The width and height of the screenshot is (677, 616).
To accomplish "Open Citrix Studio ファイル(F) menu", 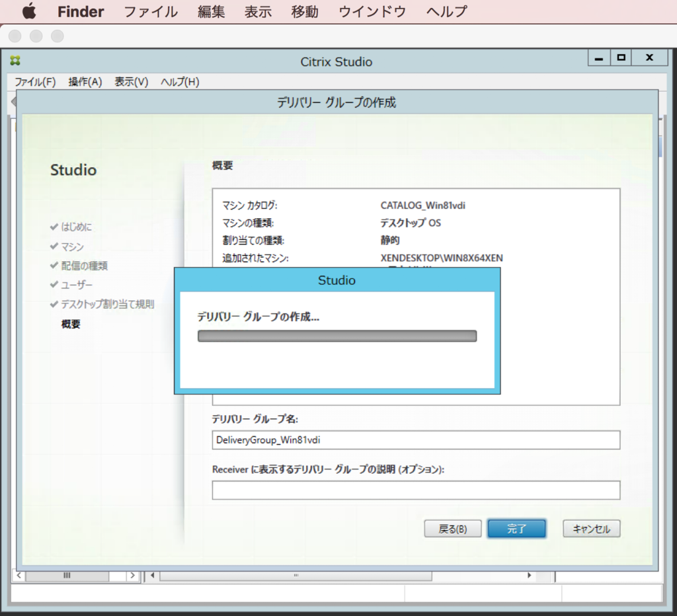I will coord(35,81).
